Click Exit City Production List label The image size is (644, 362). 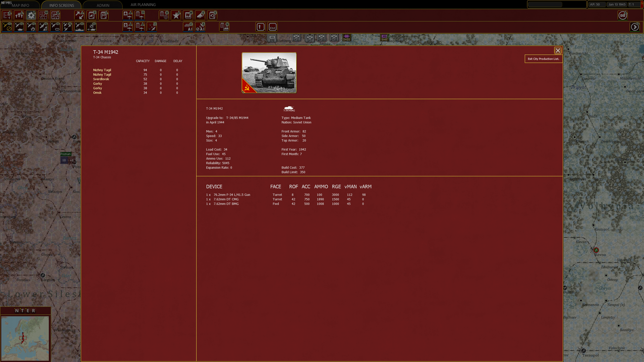click(x=543, y=59)
